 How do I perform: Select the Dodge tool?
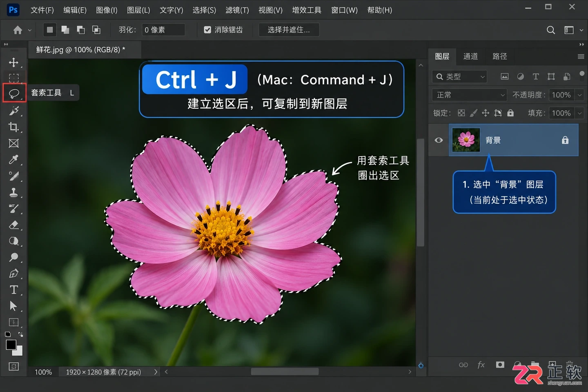[13, 257]
